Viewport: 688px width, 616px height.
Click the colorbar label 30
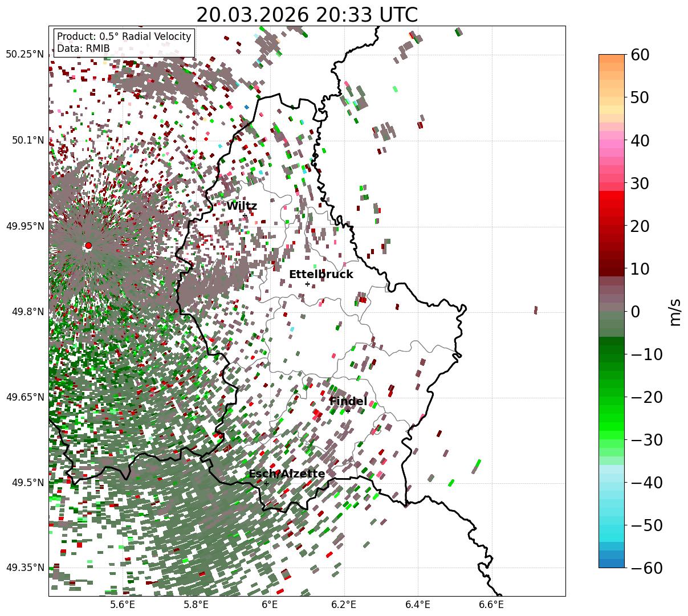pos(641,183)
